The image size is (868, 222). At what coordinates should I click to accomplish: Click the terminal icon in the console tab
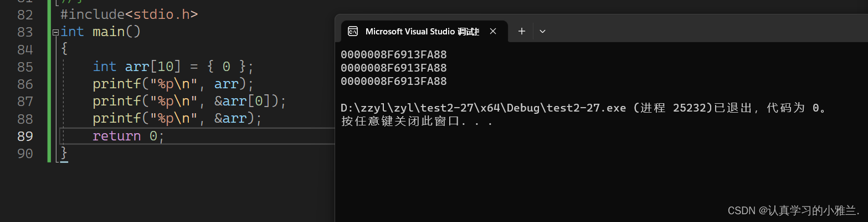[x=352, y=32]
